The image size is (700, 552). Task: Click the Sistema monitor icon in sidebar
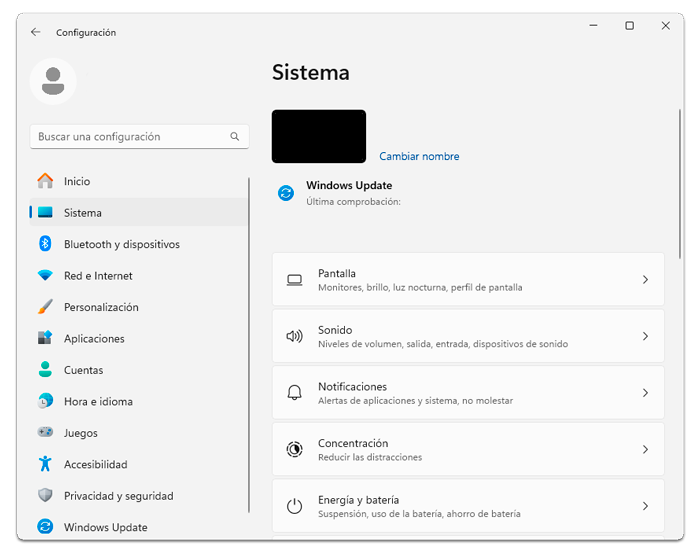tap(45, 212)
